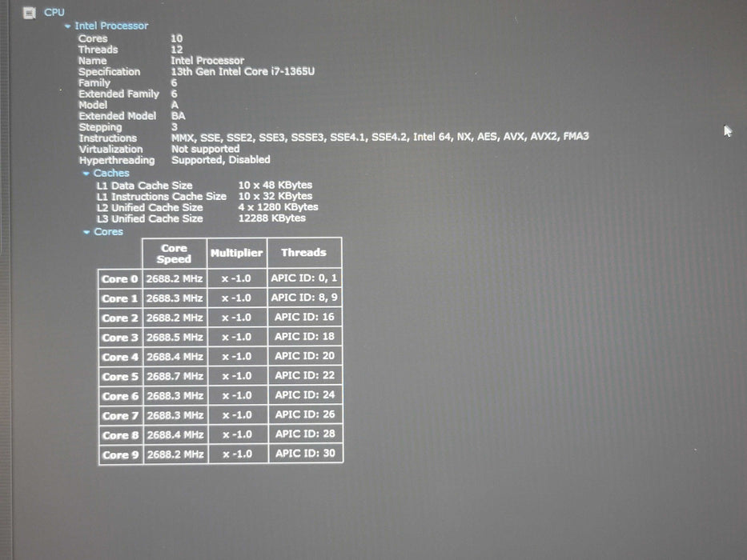This screenshot has width=747, height=560.
Task: Select Core 8 speed 2688.4 MHz cell
Action: coord(175,434)
